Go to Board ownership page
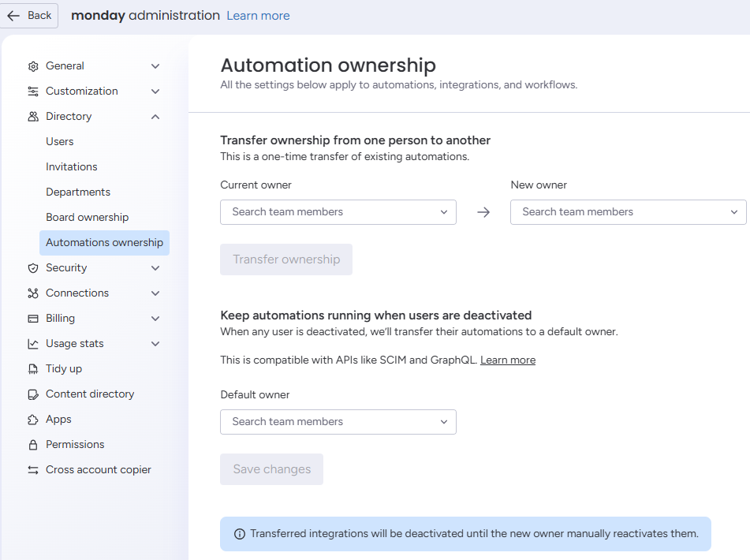 click(x=87, y=217)
